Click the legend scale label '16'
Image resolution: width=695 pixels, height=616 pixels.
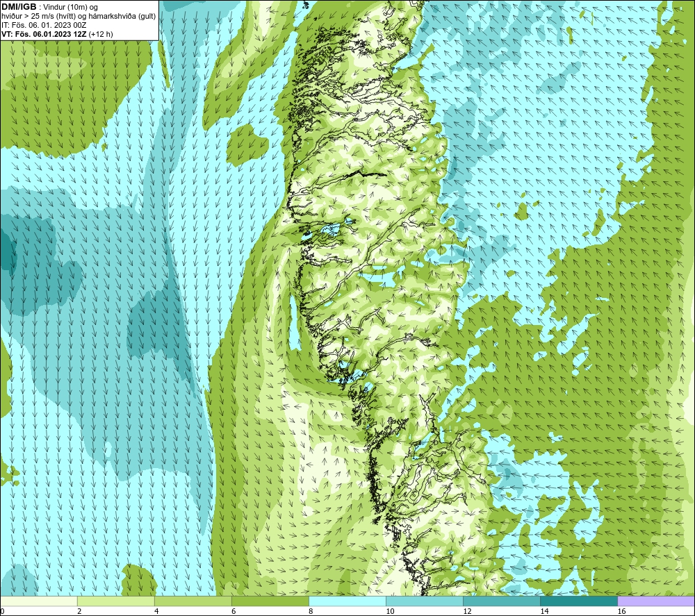pyautogui.click(x=621, y=611)
